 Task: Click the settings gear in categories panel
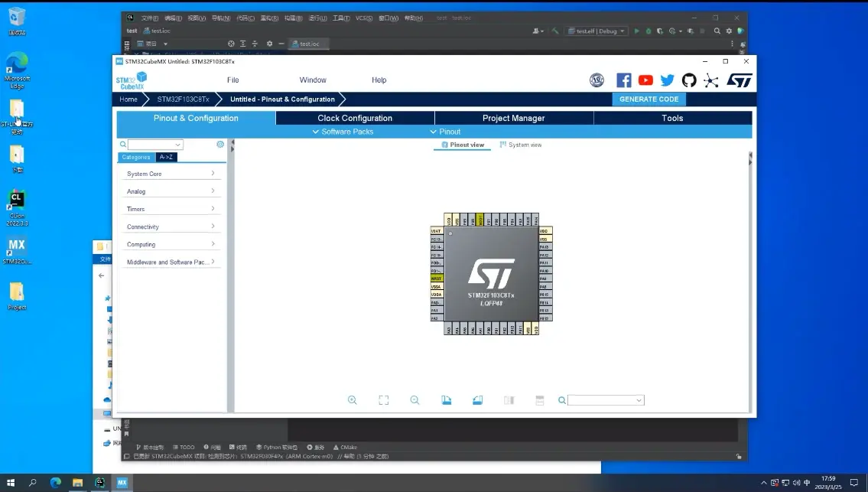[220, 145]
